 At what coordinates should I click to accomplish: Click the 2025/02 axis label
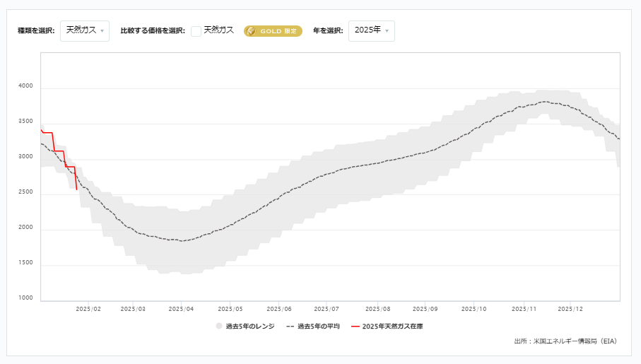[x=88, y=309]
